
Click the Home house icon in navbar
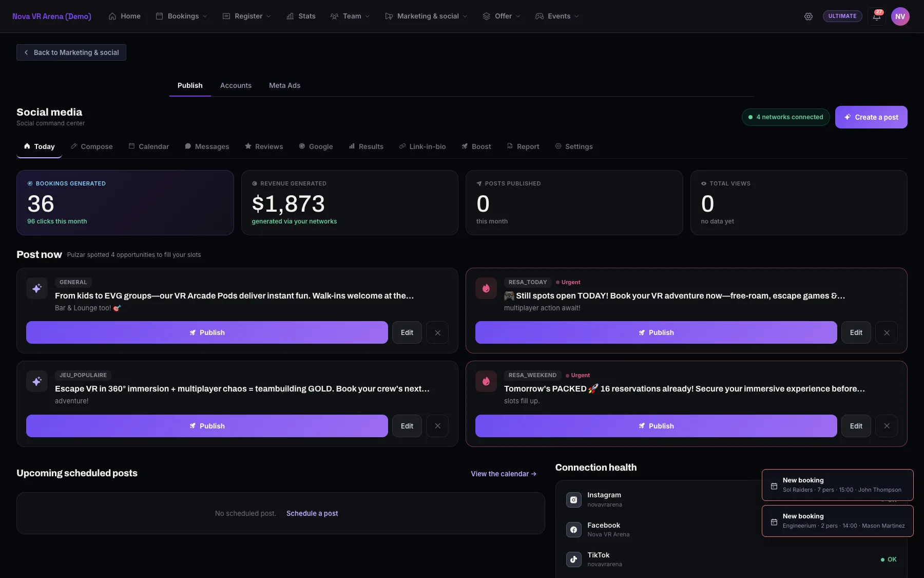pyautogui.click(x=112, y=16)
